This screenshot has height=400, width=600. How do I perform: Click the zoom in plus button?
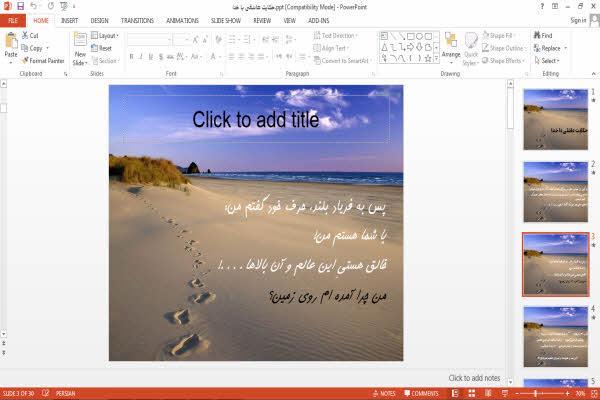[567, 393]
